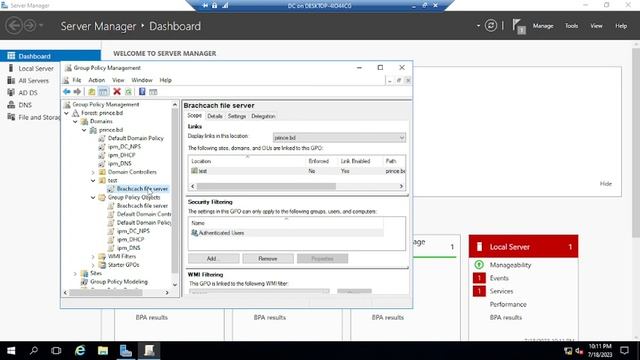Open the Window menu in Group Policy Management
Viewport: 640px width, 360px height.
click(142, 80)
